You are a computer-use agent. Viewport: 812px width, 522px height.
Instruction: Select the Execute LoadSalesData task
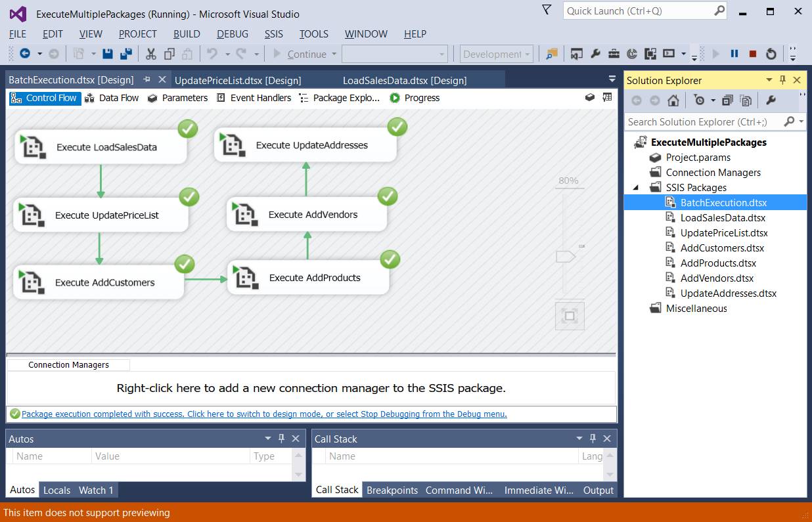tap(101, 147)
